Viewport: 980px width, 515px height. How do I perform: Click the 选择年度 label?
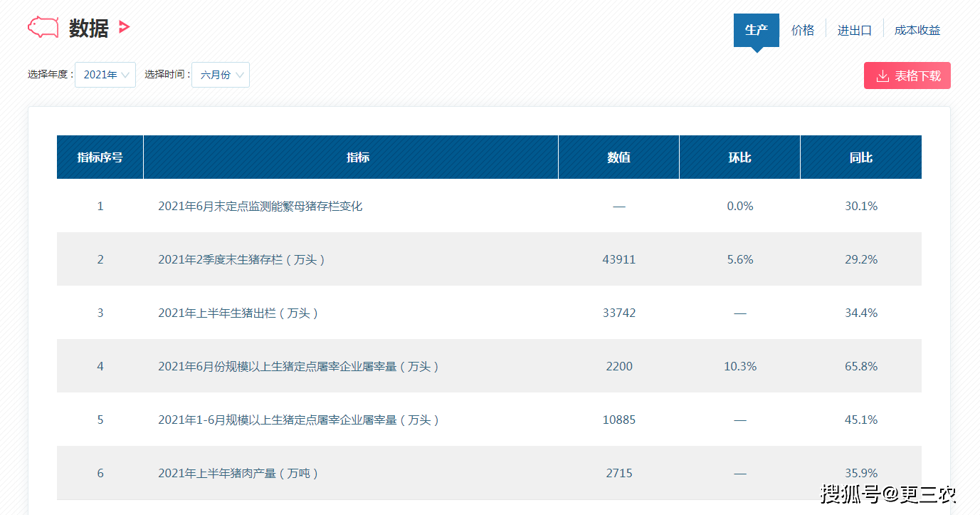(50, 74)
